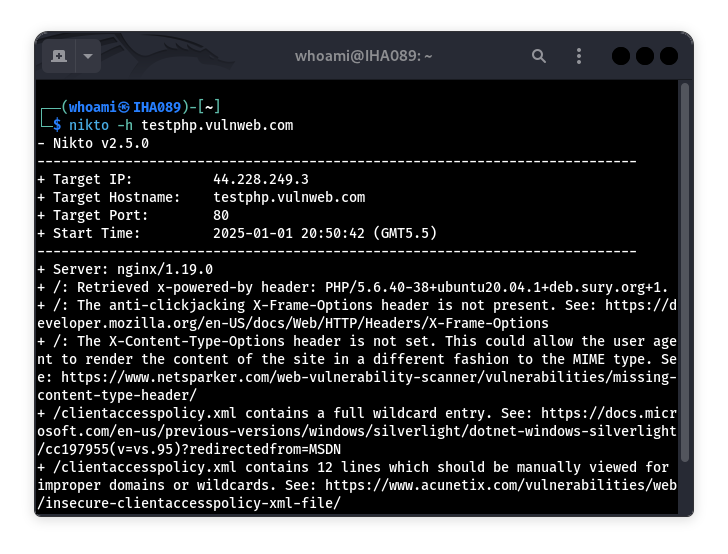728x554 pixels.
Task: Follow the acunetix.com vulnerabilities URL
Action: point(500,485)
